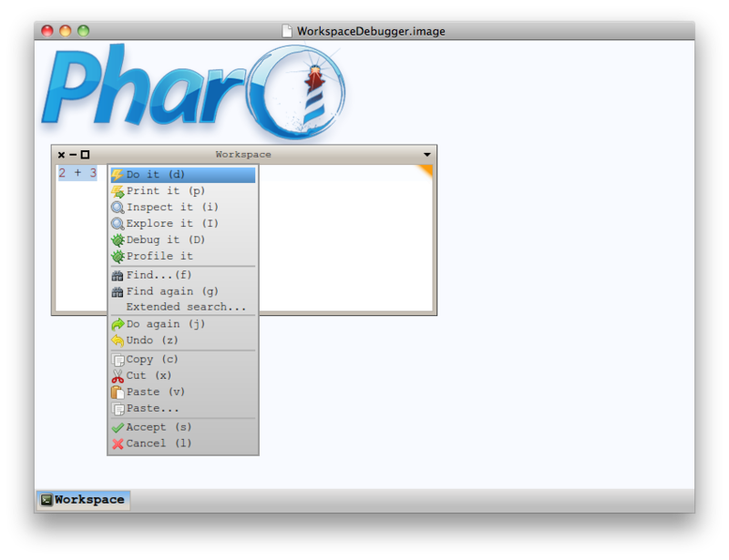Click the Workspace window title label
The width and height of the screenshot is (729, 560).
pos(243,154)
